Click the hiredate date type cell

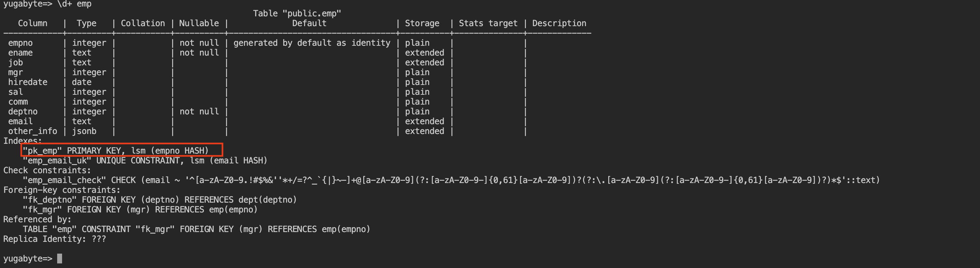tap(82, 82)
